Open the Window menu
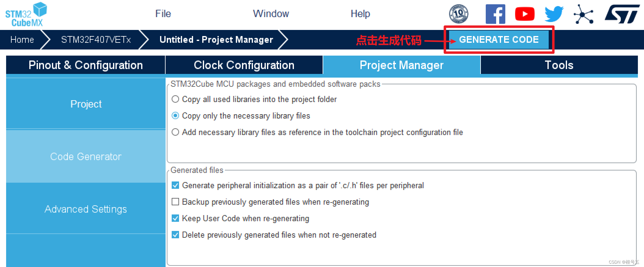This screenshot has width=644, height=267. point(271,14)
